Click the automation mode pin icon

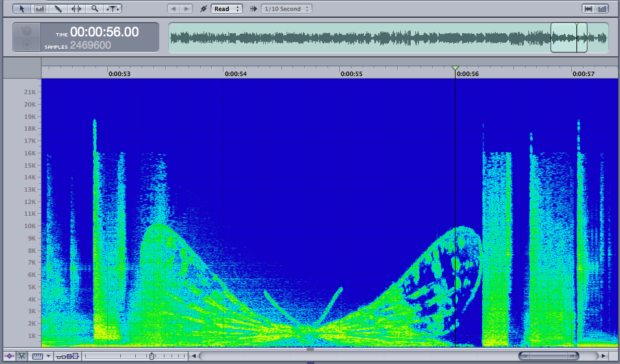coord(203,8)
